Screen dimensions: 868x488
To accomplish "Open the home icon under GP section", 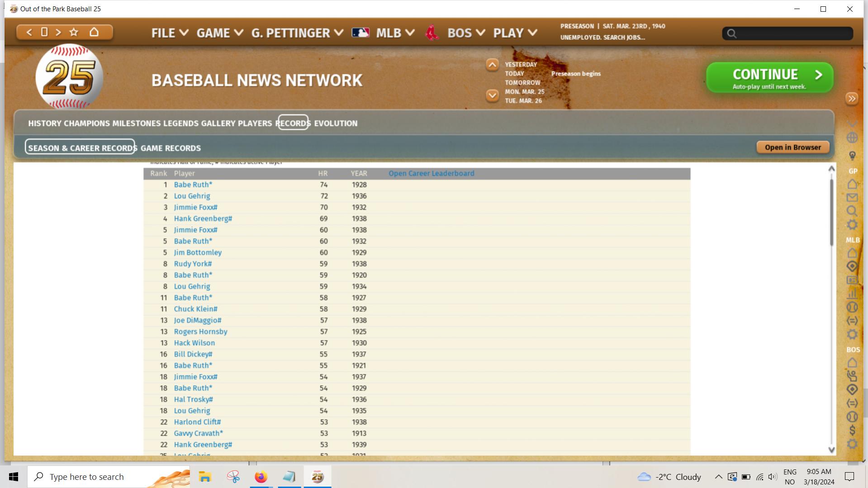I will pyautogui.click(x=852, y=184).
